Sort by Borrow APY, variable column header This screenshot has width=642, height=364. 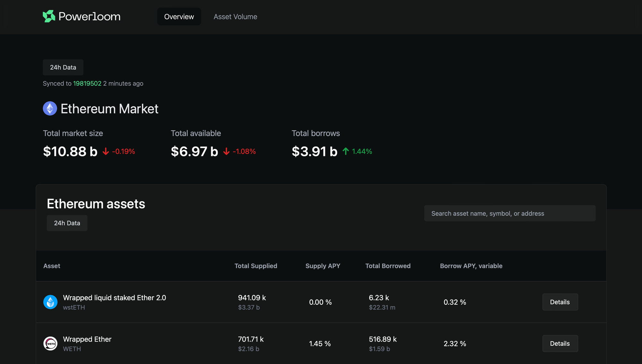click(x=471, y=266)
